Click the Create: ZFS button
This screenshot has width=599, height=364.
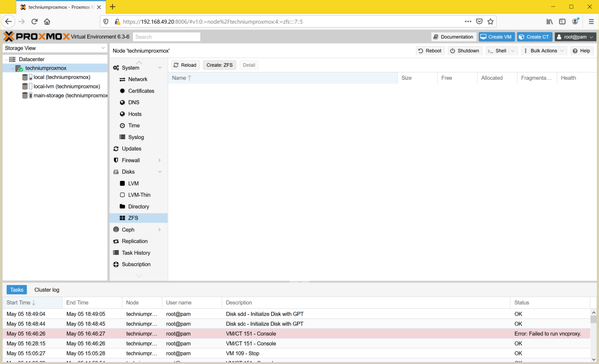click(220, 65)
